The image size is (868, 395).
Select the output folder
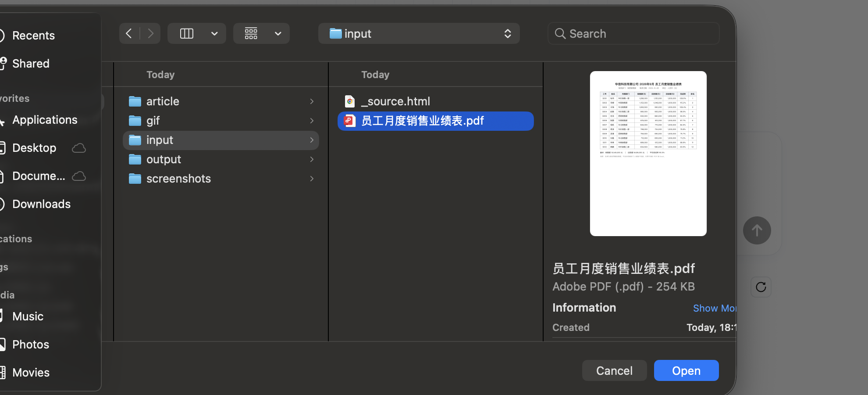pyautogui.click(x=221, y=159)
